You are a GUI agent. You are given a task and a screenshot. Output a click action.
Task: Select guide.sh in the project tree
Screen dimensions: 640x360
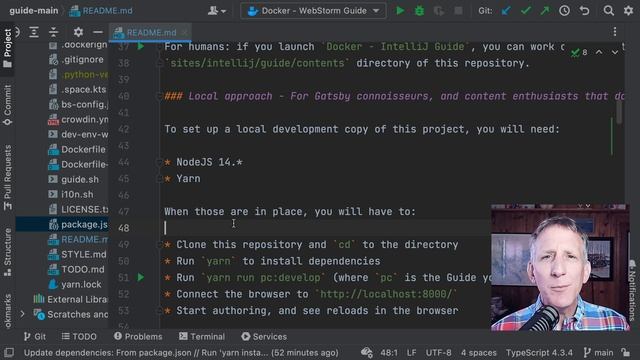pyautogui.click(x=73, y=180)
